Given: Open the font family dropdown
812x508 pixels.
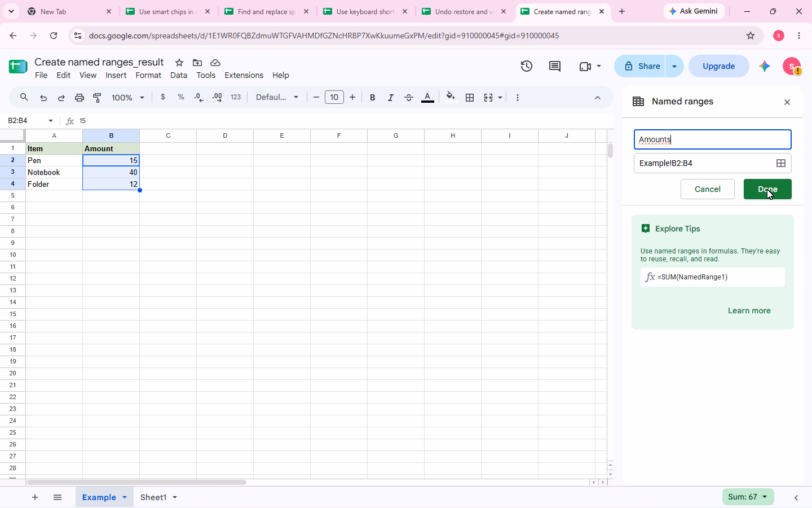Looking at the screenshot, I should tap(277, 97).
